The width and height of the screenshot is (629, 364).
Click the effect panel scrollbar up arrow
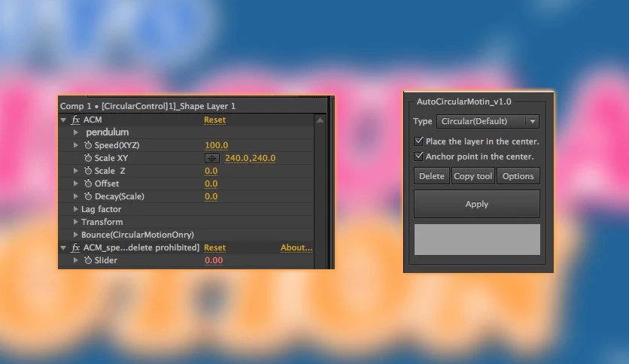click(x=320, y=120)
